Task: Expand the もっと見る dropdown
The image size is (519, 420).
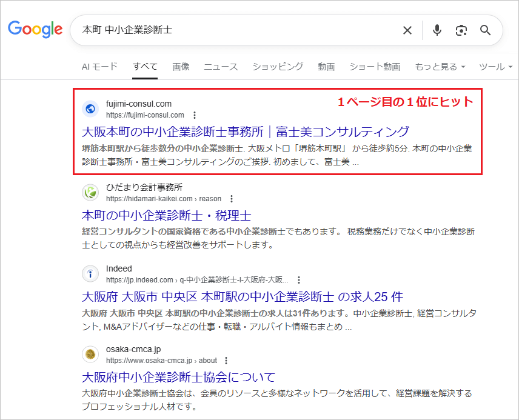Action: tap(438, 67)
